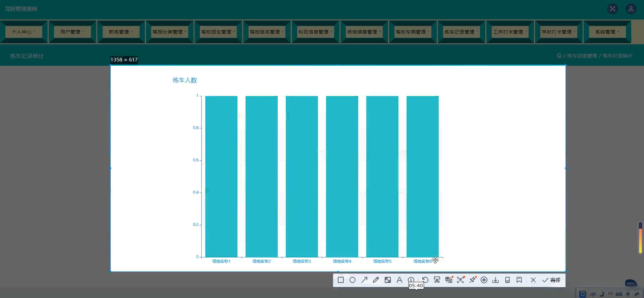Open the 驾校招生管理 dropdown

(x=218, y=32)
